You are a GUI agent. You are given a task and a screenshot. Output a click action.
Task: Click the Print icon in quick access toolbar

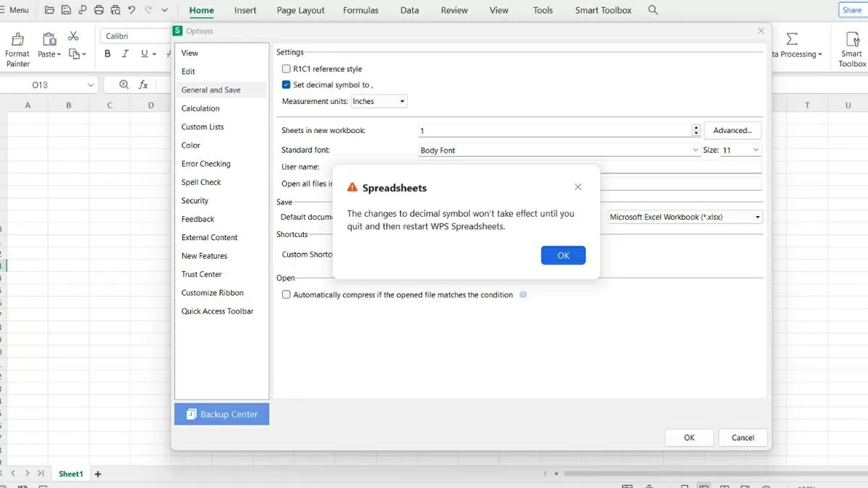point(99,10)
